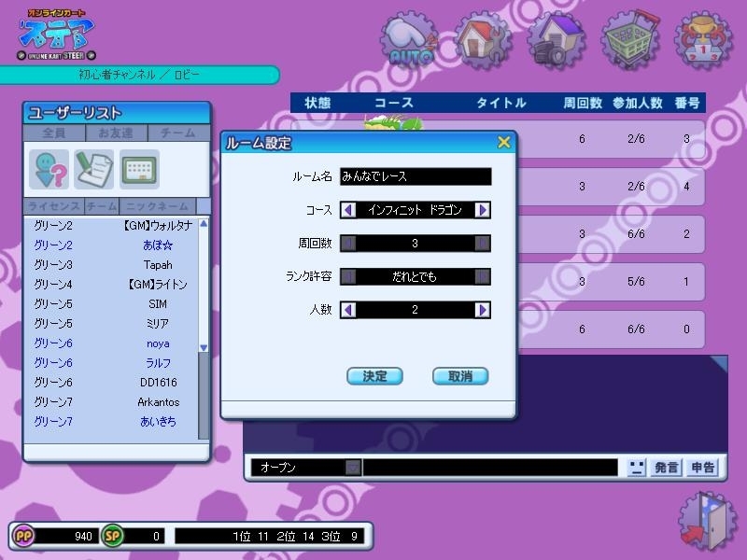The height and width of the screenshot is (560, 747).
Task: Click the タイトル column header
Action: (x=501, y=103)
